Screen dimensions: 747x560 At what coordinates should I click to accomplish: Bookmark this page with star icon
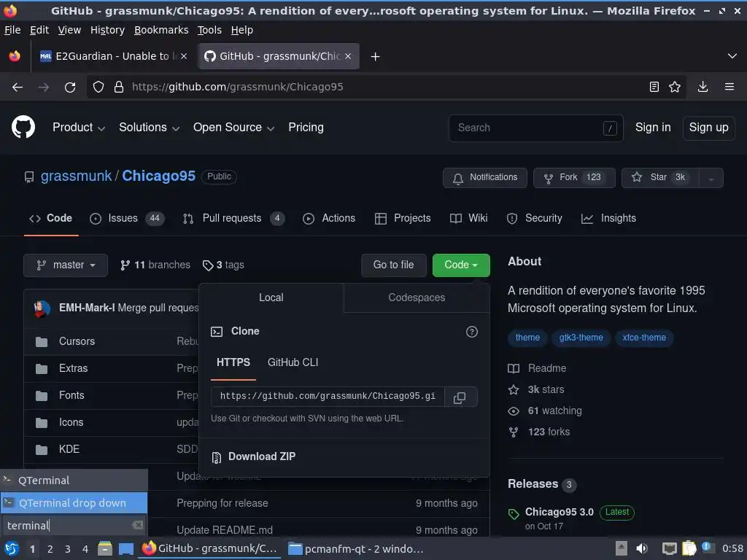(x=675, y=87)
